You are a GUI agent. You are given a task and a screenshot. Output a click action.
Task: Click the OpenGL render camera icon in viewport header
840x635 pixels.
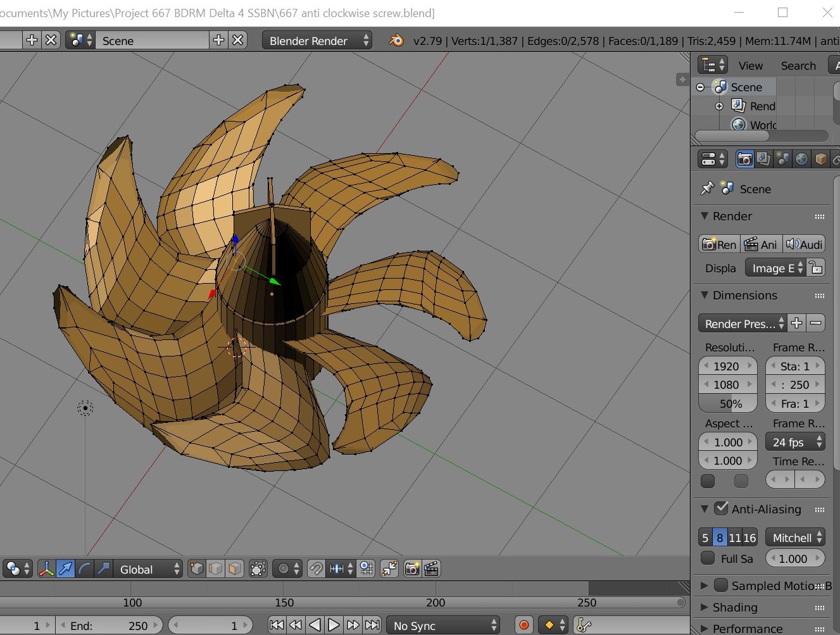point(412,569)
